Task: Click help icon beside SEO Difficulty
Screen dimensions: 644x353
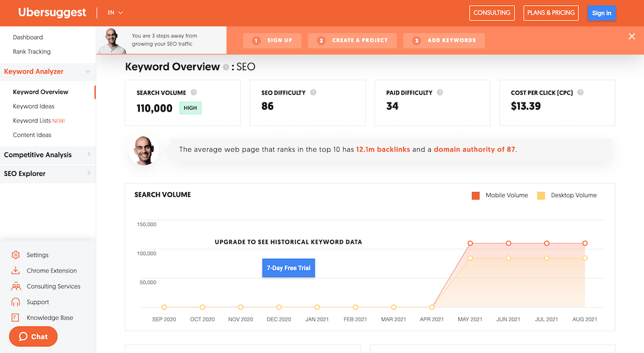Action: click(x=314, y=93)
